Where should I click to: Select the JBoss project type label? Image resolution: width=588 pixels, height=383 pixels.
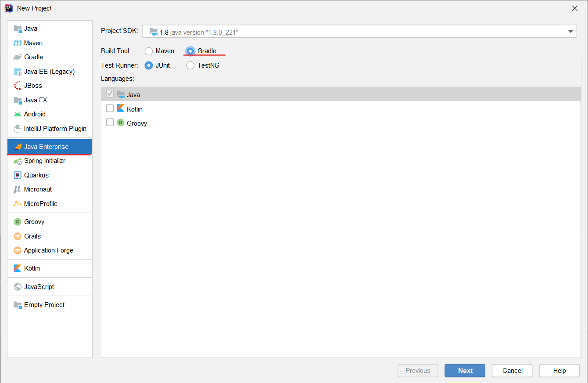[33, 86]
